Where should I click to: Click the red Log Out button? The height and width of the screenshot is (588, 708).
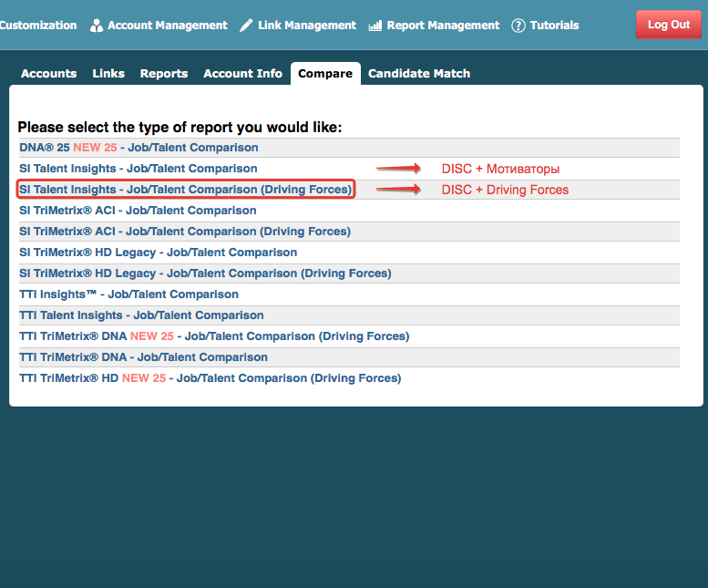point(668,25)
